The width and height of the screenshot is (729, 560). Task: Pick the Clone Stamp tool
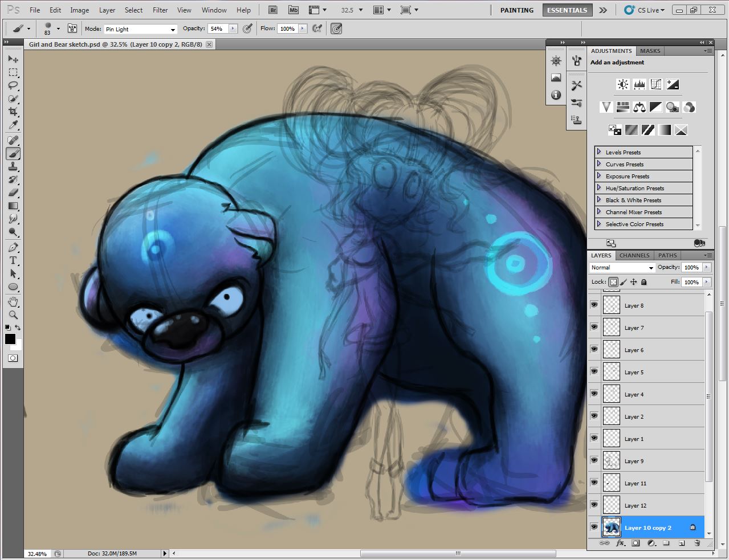[13, 166]
